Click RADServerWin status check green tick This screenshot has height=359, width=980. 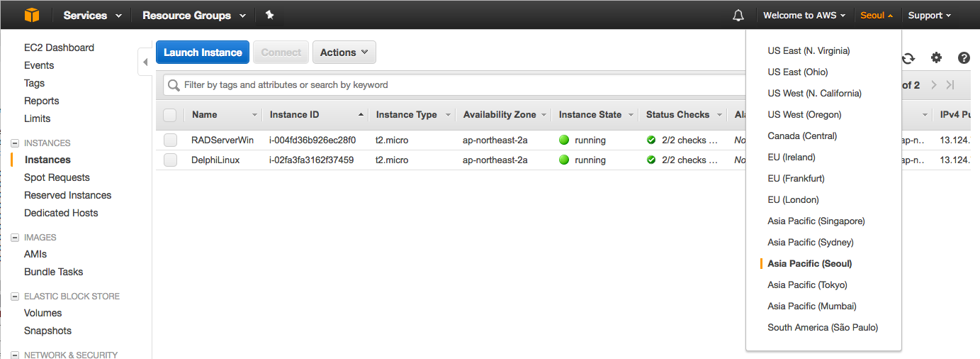[x=651, y=140]
